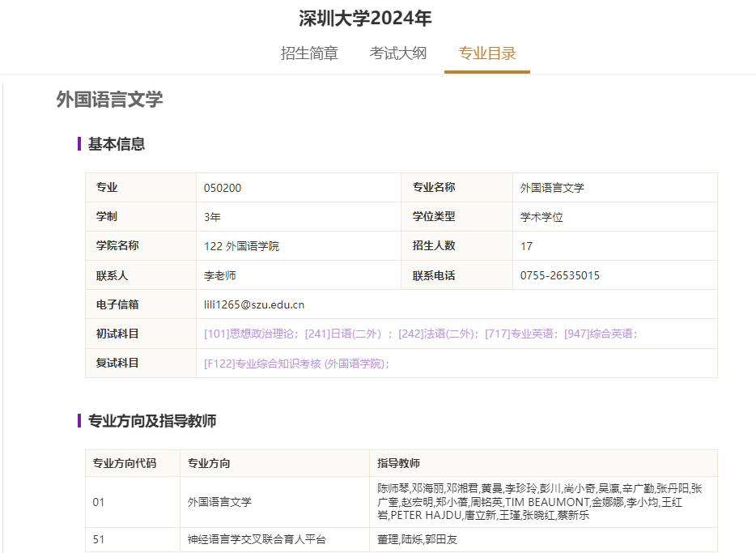The width and height of the screenshot is (756, 553).
Task: Click the 学位类型 label cell
Action: (x=457, y=217)
